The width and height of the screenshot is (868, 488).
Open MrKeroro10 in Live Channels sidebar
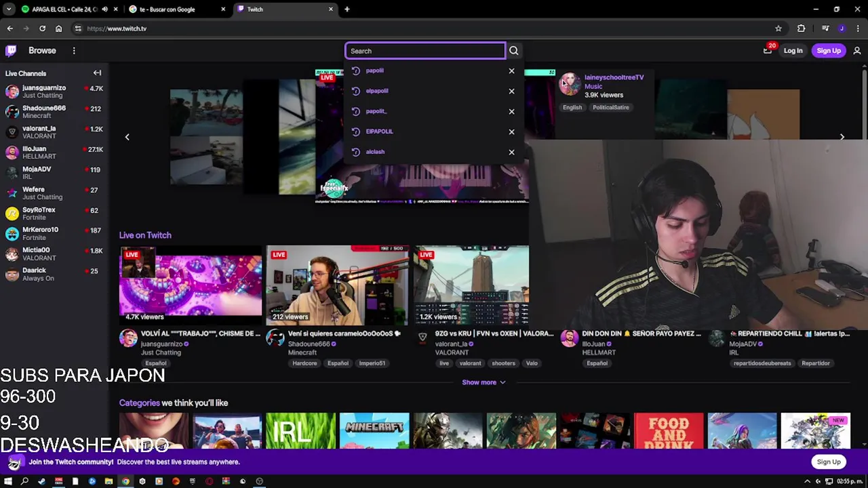(x=54, y=234)
